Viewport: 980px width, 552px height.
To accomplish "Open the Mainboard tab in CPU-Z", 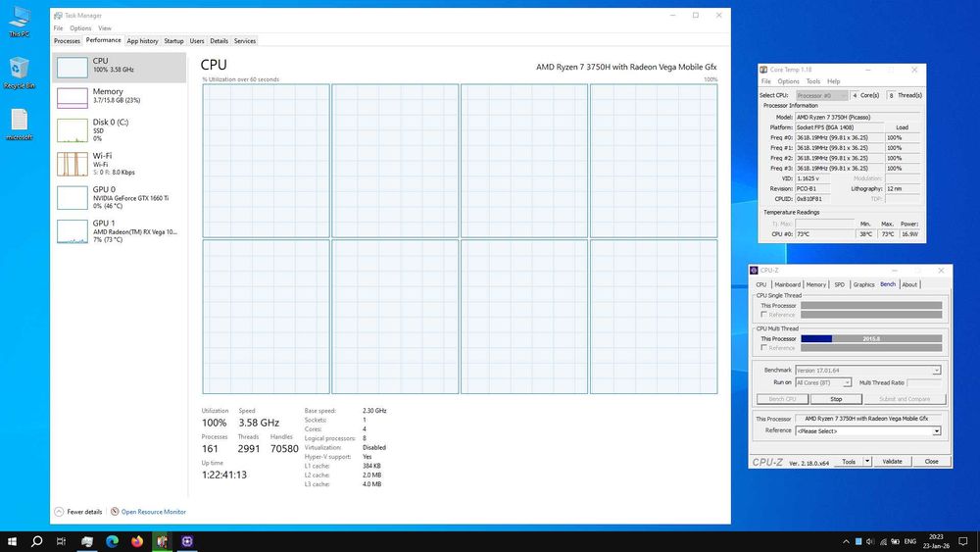I will [x=788, y=284].
